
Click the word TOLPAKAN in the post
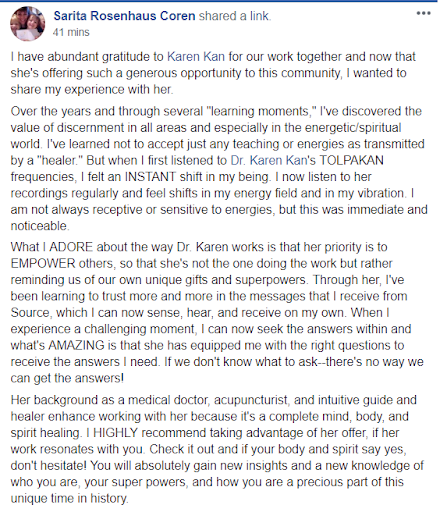pos(351,160)
